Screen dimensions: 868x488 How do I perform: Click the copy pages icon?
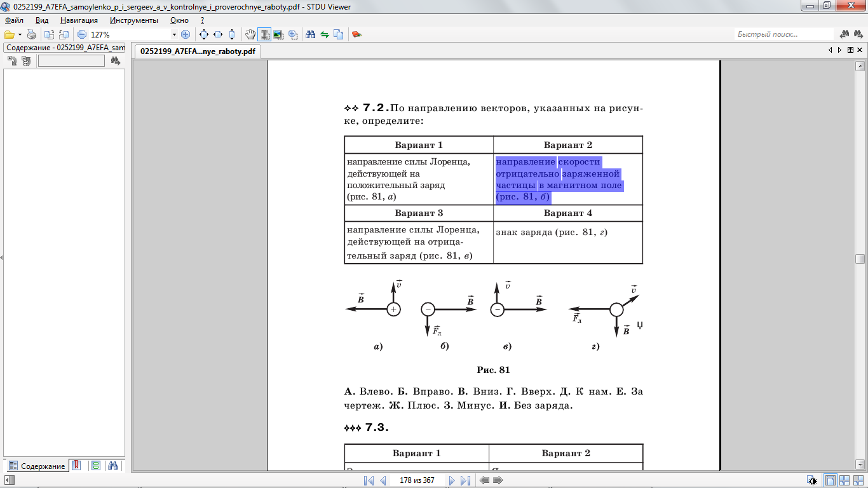pyautogui.click(x=339, y=34)
